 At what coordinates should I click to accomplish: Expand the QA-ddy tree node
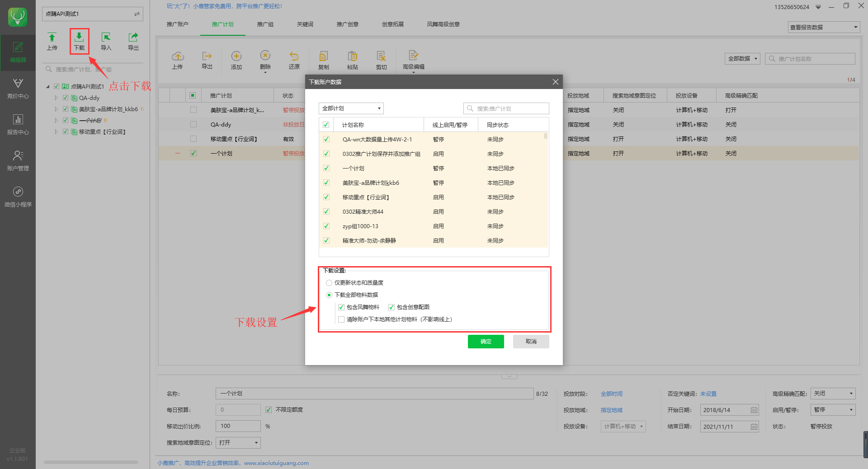[x=57, y=98]
